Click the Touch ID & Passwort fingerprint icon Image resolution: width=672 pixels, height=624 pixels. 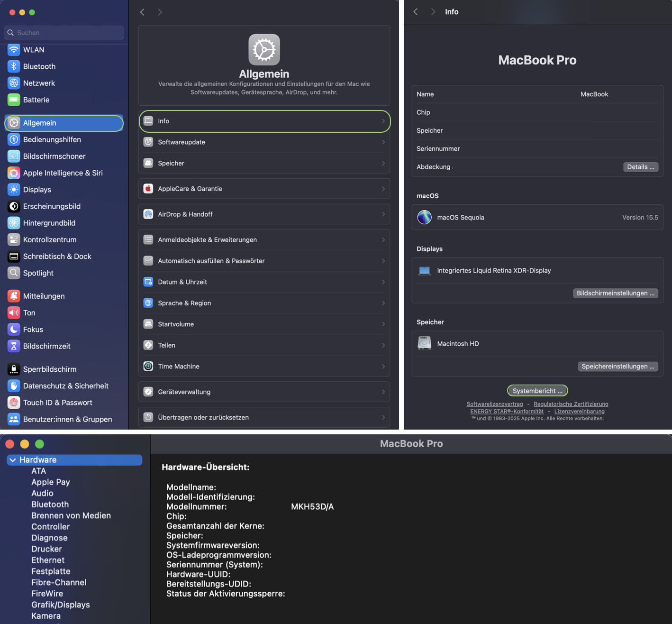point(14,403)
